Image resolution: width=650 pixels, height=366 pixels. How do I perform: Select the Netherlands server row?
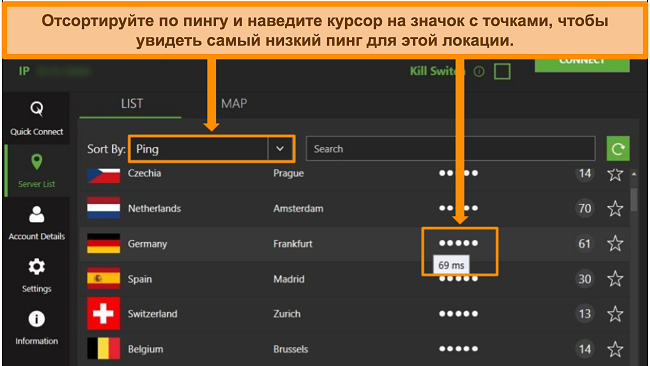click(x=354, y=208)
